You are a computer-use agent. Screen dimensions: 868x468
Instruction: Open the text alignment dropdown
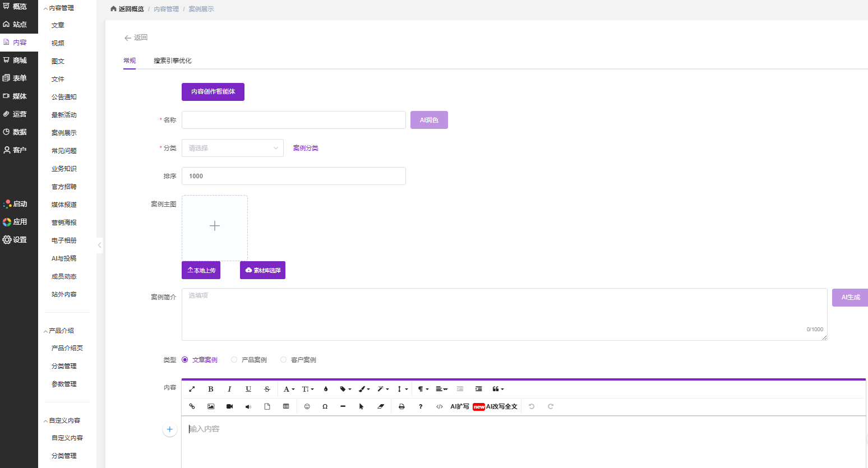442,389
